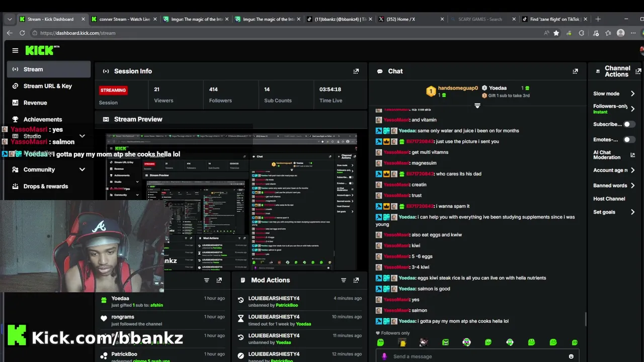Open Stream in the sidebar
Screen dimensions: 644x362
point(49,69)
